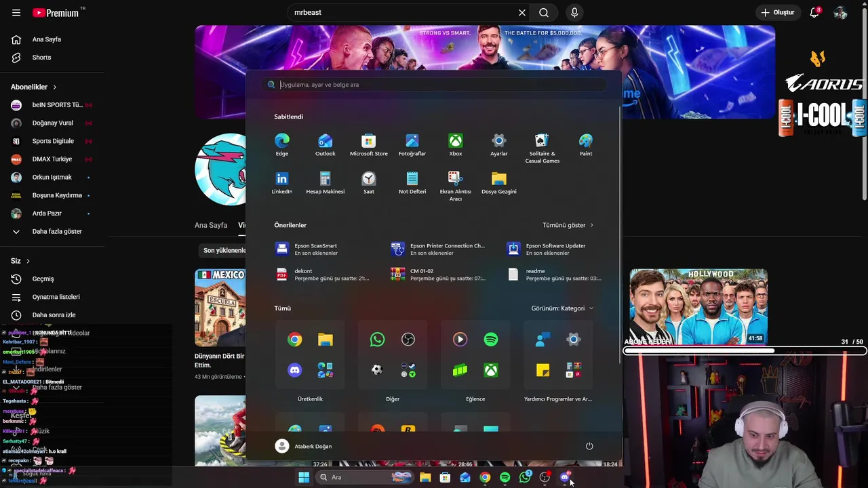Open WhatsApp from the taskbar

525,477
